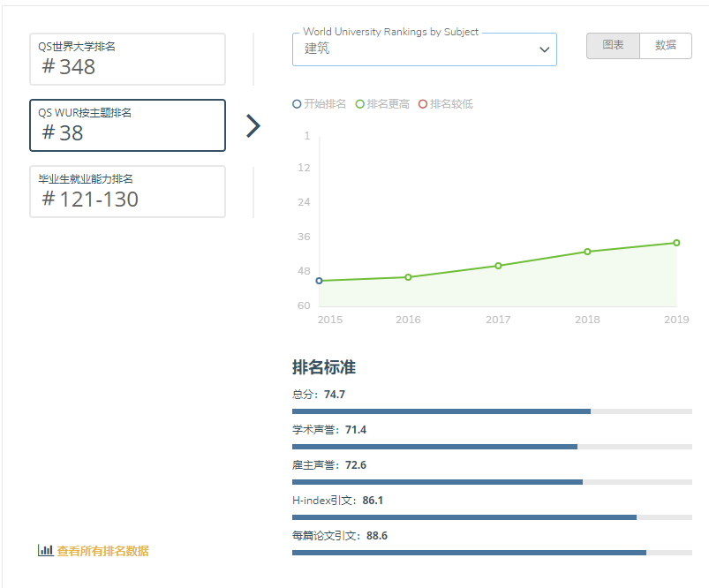The height and width of the screenshot is (588, 709).
Task: Click the 每篇论文引文 88.6 progress bar
Action: [491, 553]
